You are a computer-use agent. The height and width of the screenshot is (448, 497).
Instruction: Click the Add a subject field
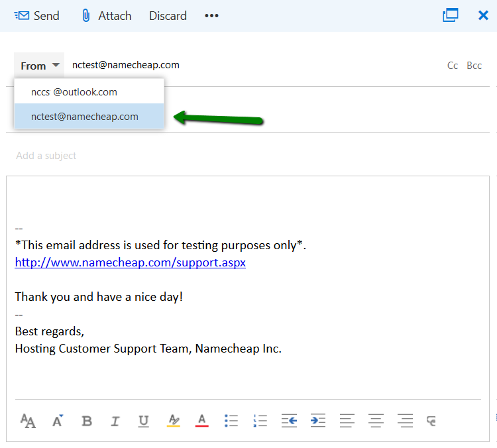pyautogui.click(x=247, y=155)
